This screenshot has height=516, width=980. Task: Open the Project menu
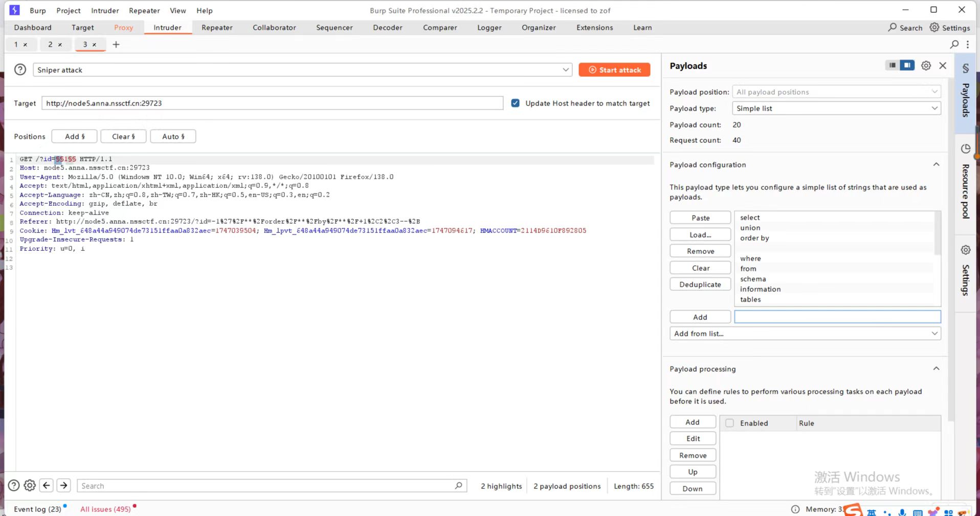pos(69,10)
